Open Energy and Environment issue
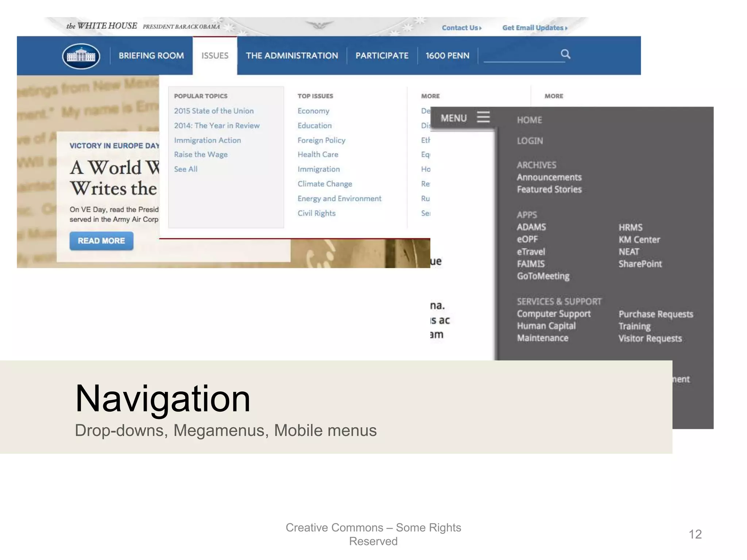Screen dimensions: 747x560 pos(339,199)
